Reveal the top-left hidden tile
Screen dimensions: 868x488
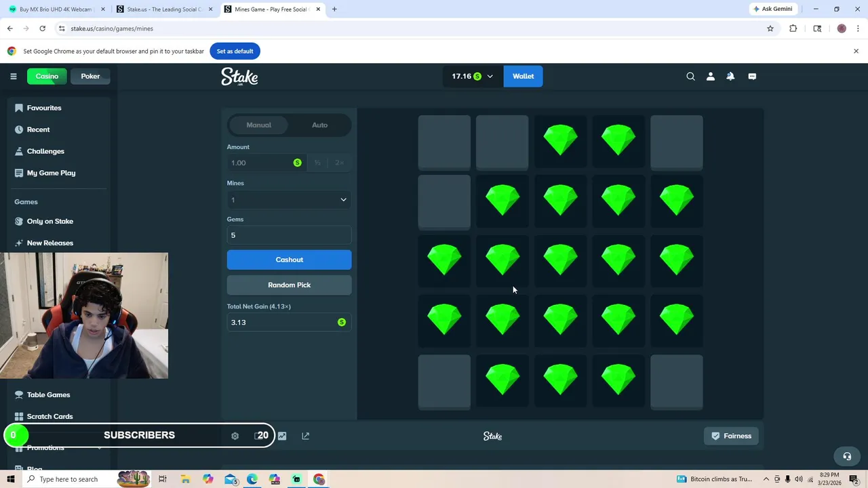[444, 142]
